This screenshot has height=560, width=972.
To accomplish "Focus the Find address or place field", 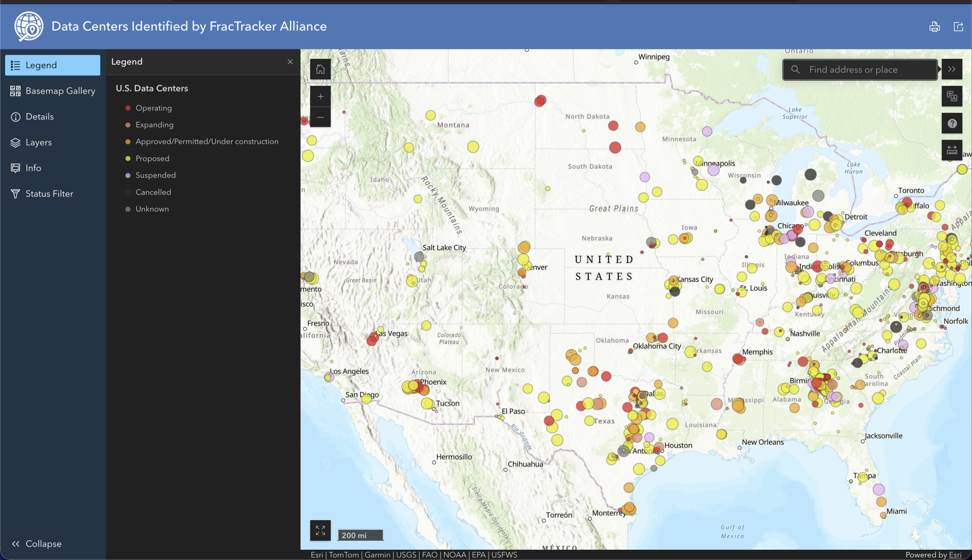I will 860,69.
